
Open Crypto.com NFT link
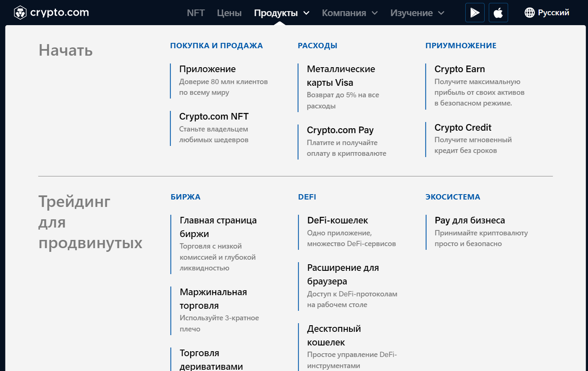[214, 116]
